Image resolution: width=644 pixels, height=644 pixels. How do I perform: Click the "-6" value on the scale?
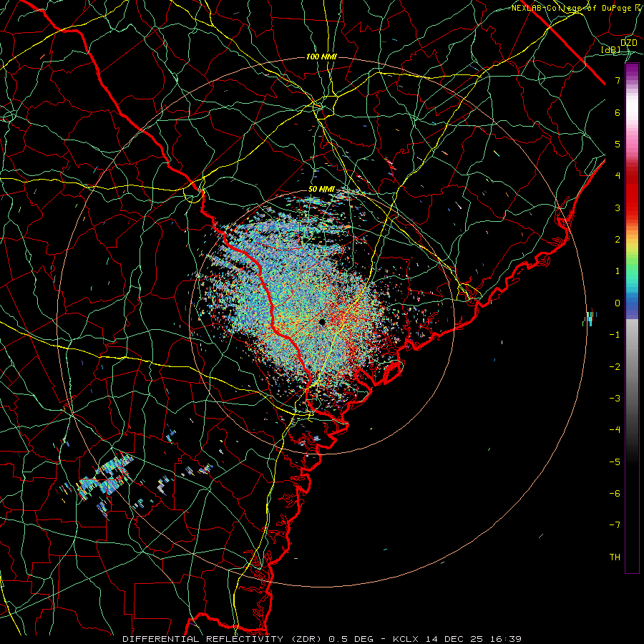pos(615,493)
